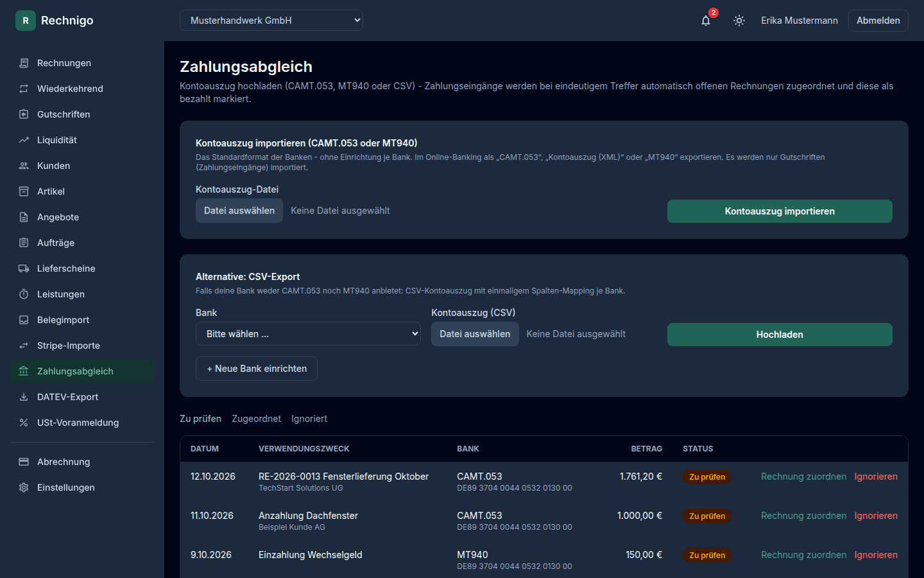Click the Gutschriften sidebar icon

tap(24, 114)
